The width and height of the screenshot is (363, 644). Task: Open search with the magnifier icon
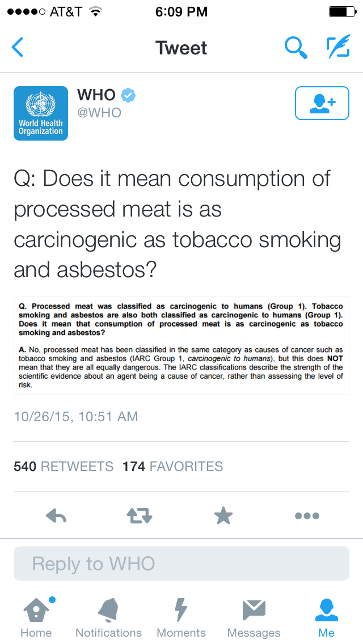point(296,48)
